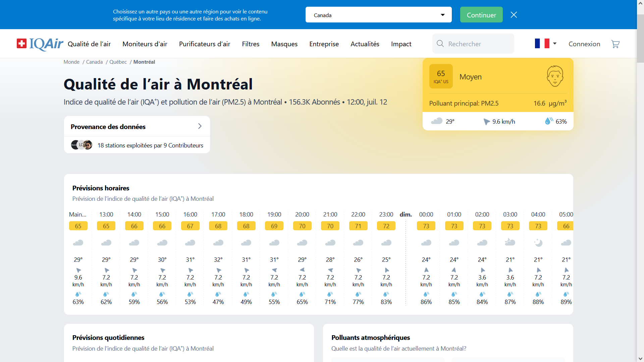Click the 32° temperature at 17:00
This screenshot has height=362, width=644.
click(218, 259)
